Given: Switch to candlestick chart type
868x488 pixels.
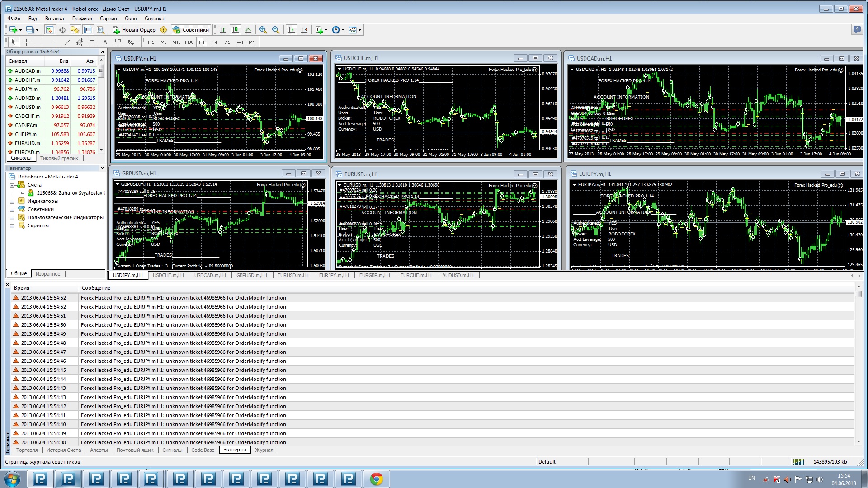Looking at the screenshot, I should pyautogui.click(x=236, y=30).
